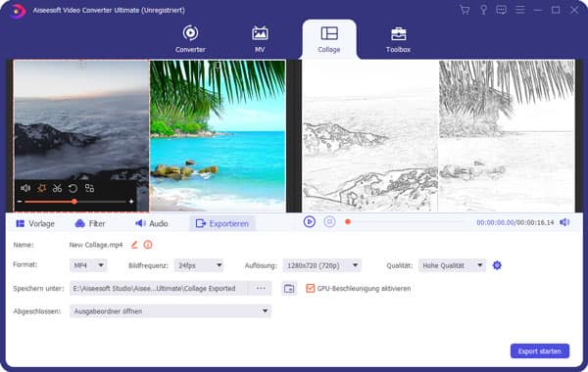Click the sketch-filter preview pane

coord(438,136)
